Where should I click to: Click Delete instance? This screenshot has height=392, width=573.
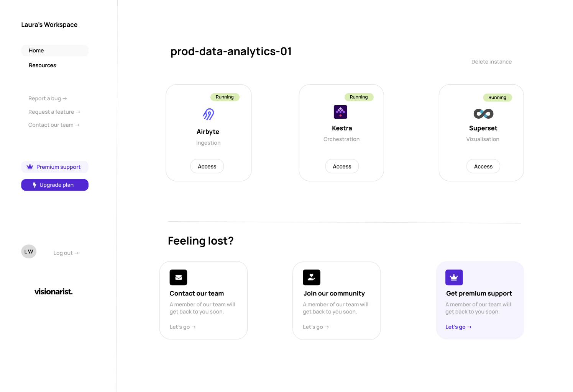(491, 62)
